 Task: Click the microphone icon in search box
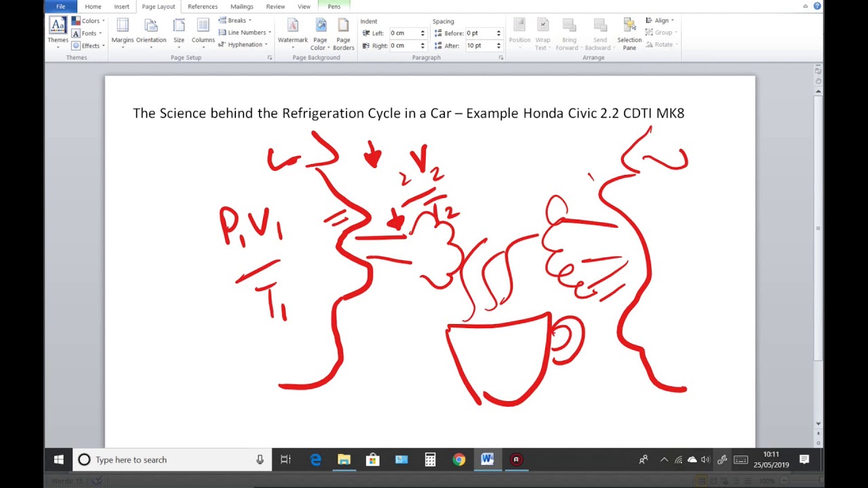tap(260, 460)
